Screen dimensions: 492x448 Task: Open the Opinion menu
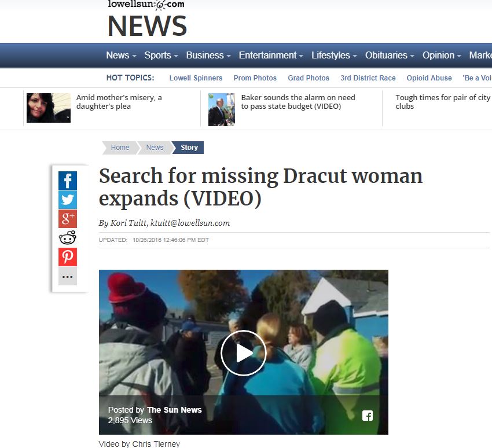[442, 55]
